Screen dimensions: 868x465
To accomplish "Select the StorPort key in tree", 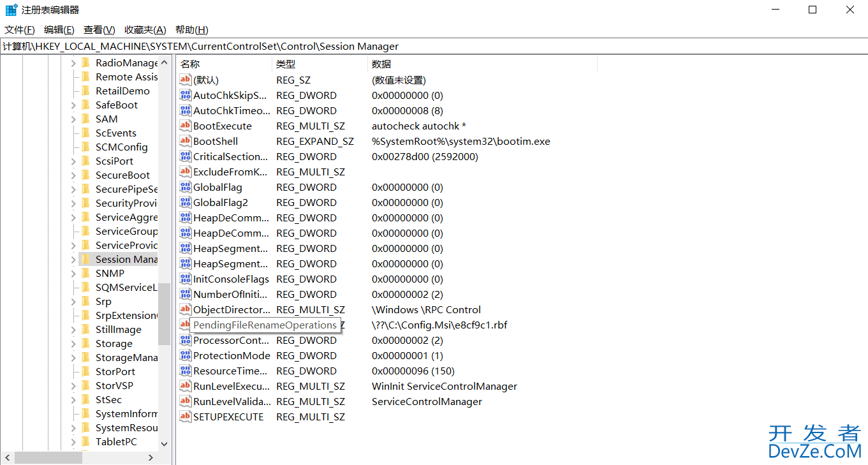I will [115, 371].
